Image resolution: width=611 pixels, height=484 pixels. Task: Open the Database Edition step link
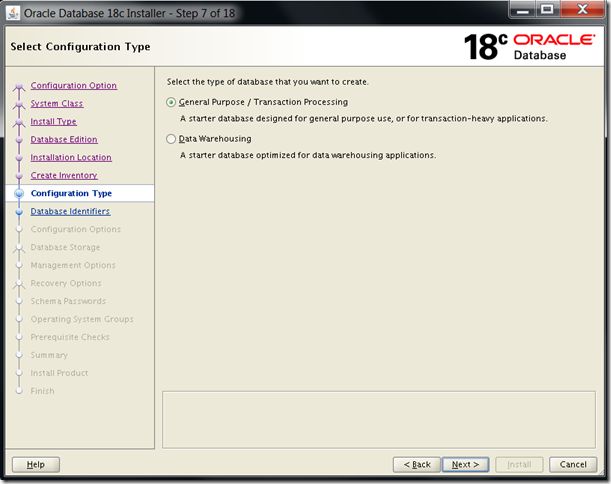click(x=64, y=139)
